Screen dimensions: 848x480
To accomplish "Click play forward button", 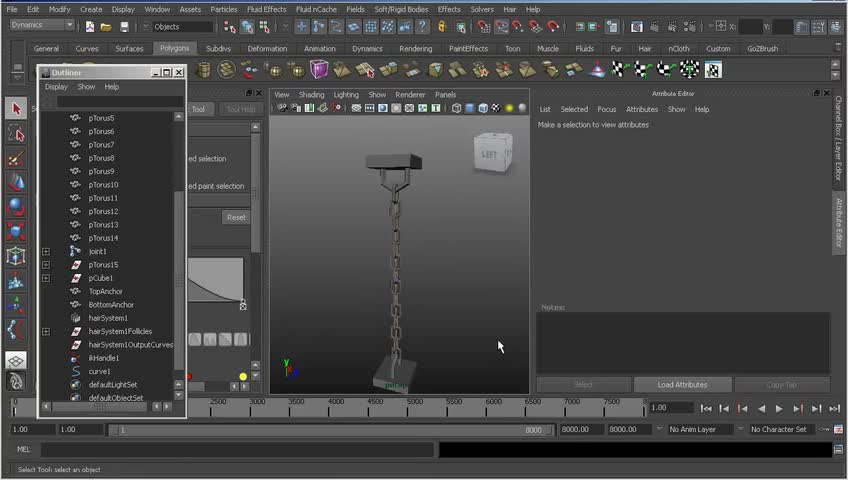I will pyautogui.click(x=779, y=409).
